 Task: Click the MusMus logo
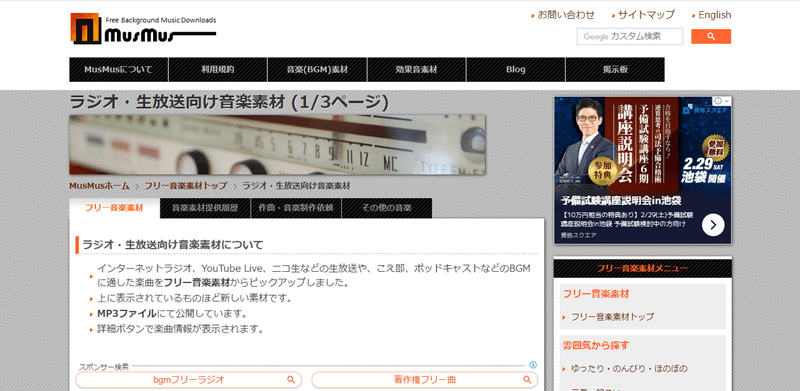[143, 29]
